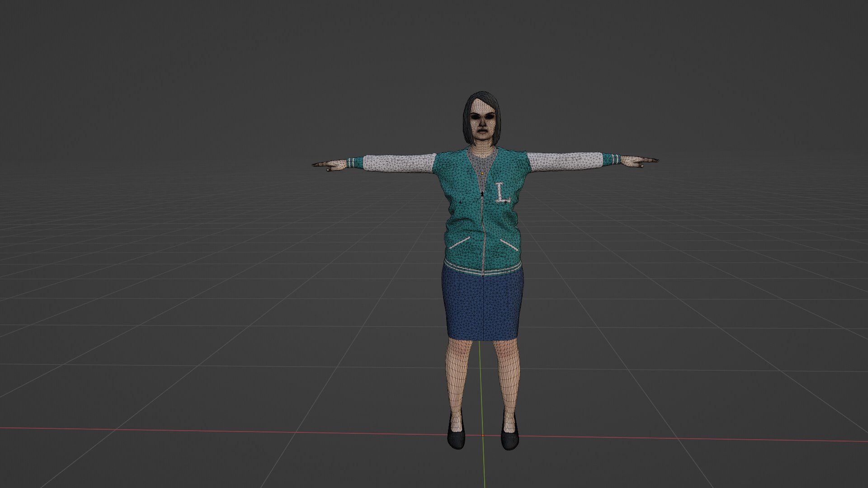Click the orange origin point between the shoes
Image resolution: width=868 pixels, height=488 pixels.
pos(483,436)
